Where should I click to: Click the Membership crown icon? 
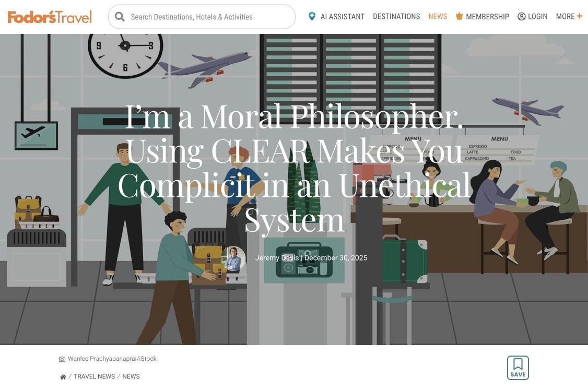459,16
